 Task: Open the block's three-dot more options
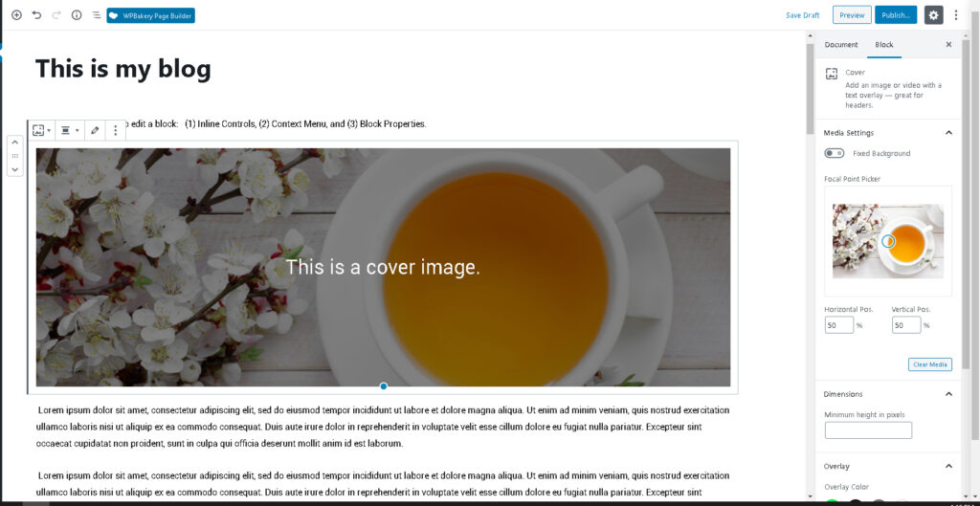pos(116,130)
